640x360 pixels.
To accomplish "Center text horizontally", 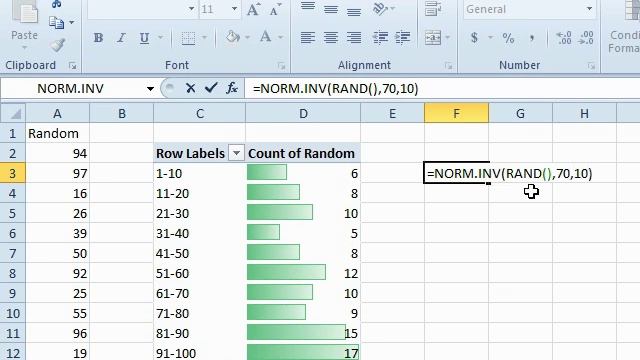I will [331, 38].
